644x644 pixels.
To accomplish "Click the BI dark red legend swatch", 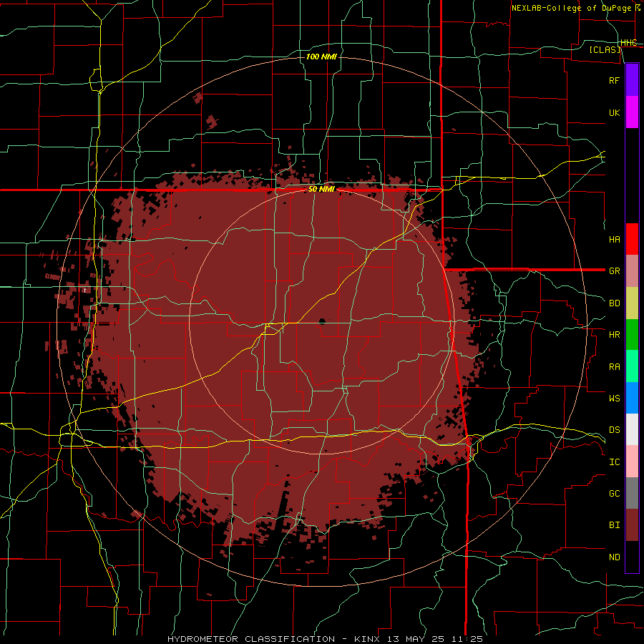I will click(632, 525).
